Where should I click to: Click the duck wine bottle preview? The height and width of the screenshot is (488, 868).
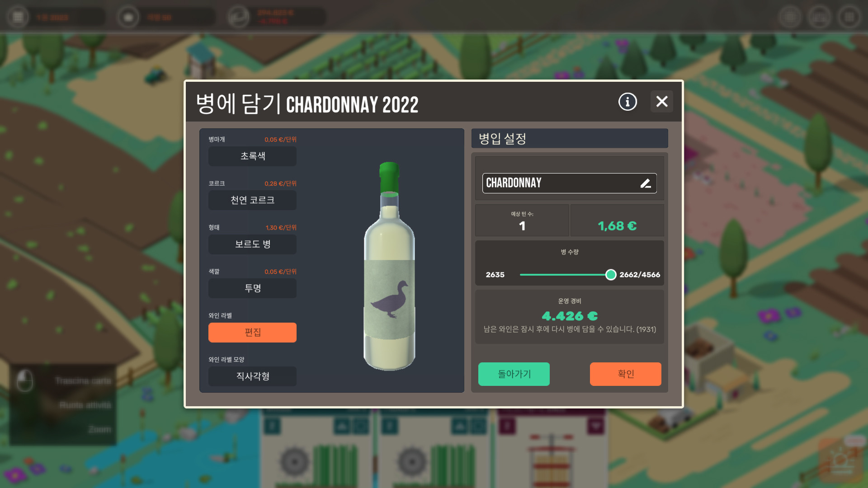point(390,267)
